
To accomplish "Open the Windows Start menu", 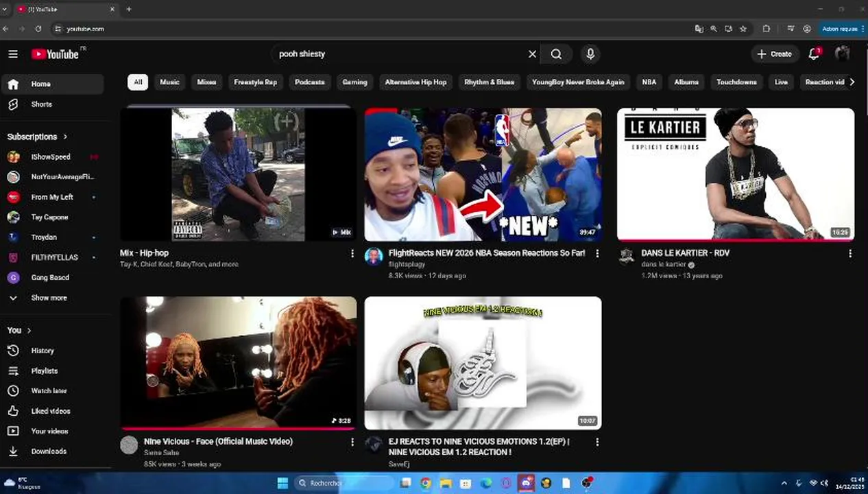I will [282, 483].
